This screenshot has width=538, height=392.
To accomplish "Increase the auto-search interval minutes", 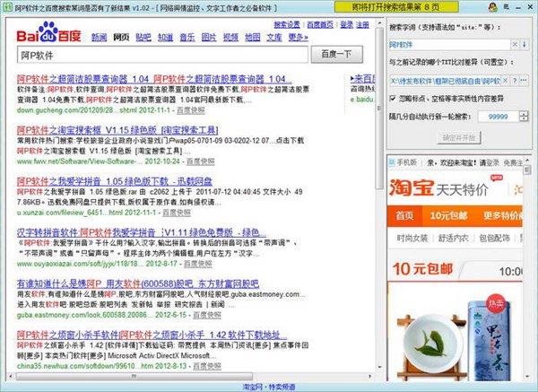I will click(524, 113).
